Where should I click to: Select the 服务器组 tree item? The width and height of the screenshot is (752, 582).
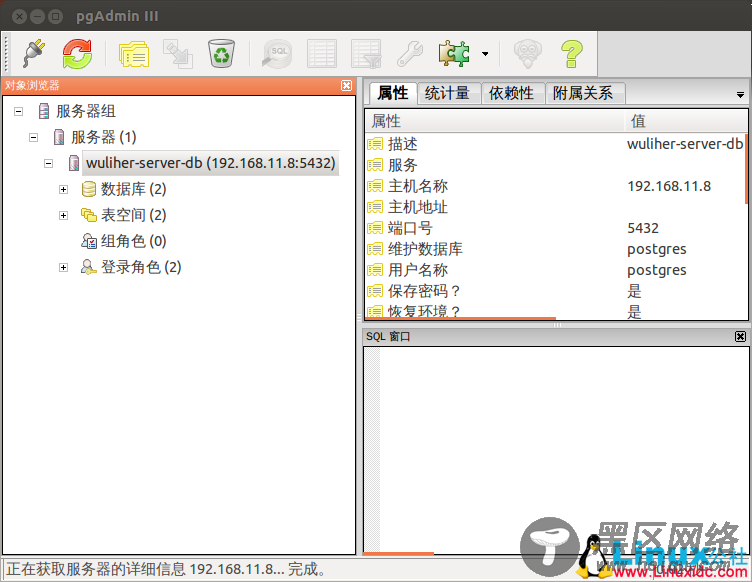click(x=86, y=111)
